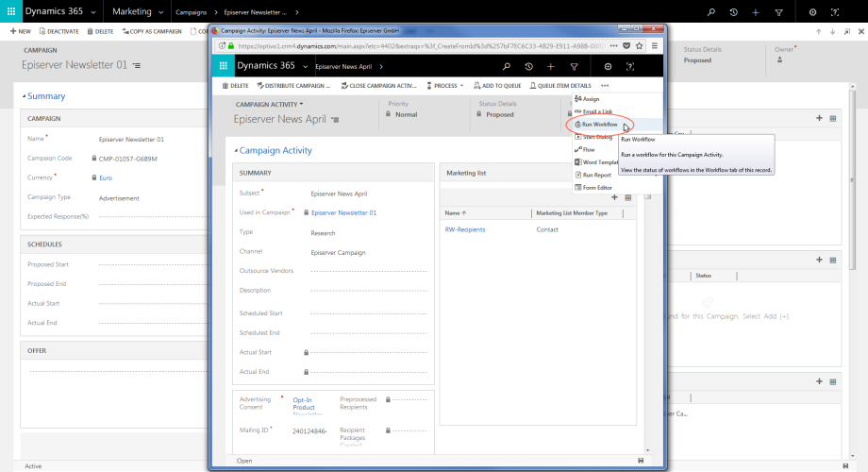Collapse the Campaign Activity section
Viewport: 868px width, 472px height.
pos(236,151)
